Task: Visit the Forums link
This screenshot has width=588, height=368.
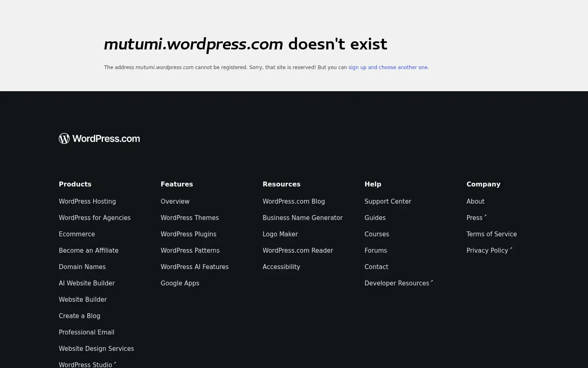Action: [x=376, y=250]
